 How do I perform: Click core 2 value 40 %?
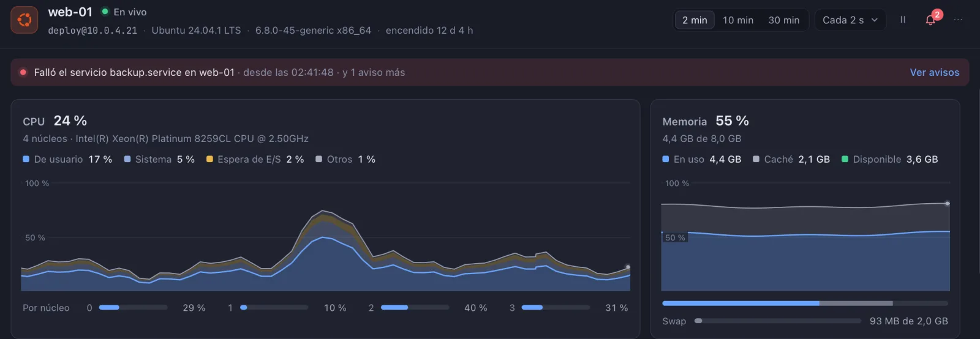click(476, 308)
